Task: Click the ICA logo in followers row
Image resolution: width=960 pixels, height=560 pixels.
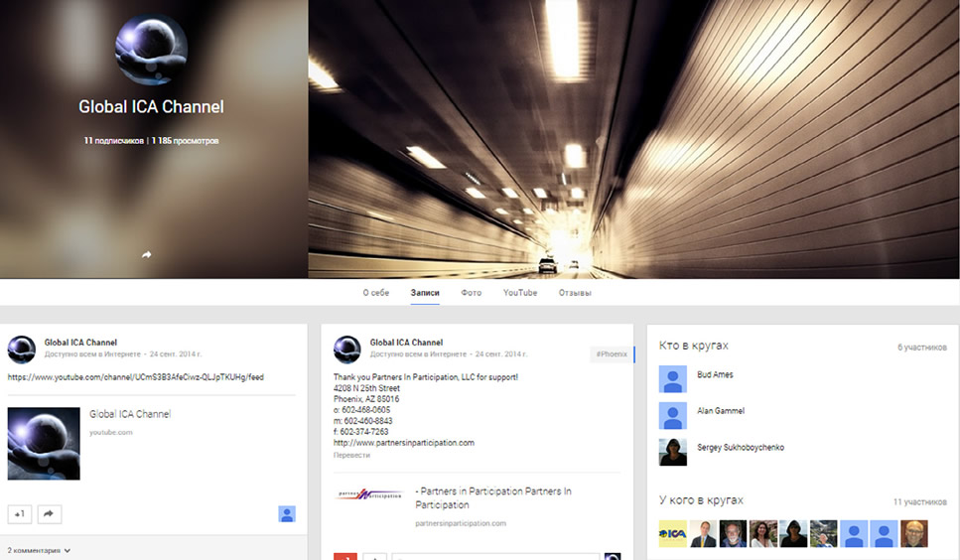Action: pos(673,533)
